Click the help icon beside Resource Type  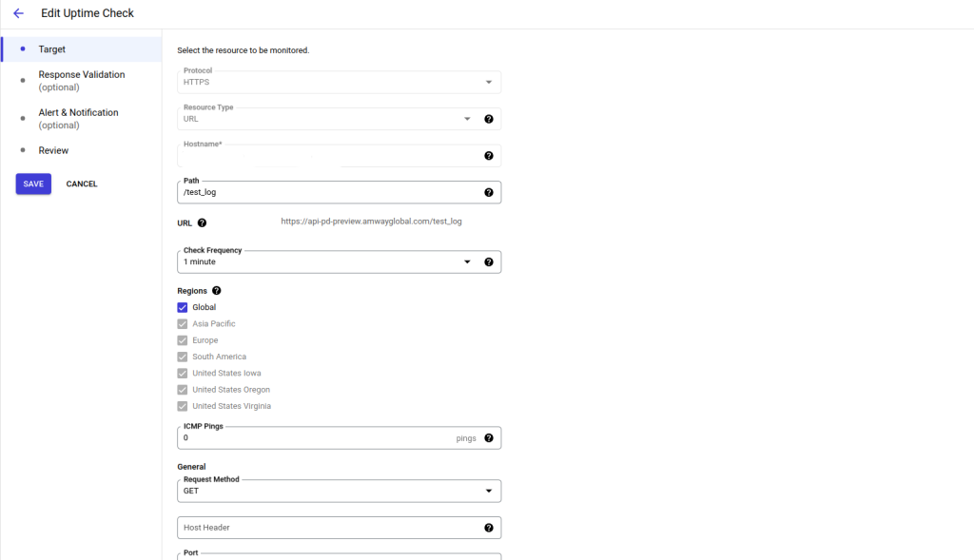tap(489, 118)
